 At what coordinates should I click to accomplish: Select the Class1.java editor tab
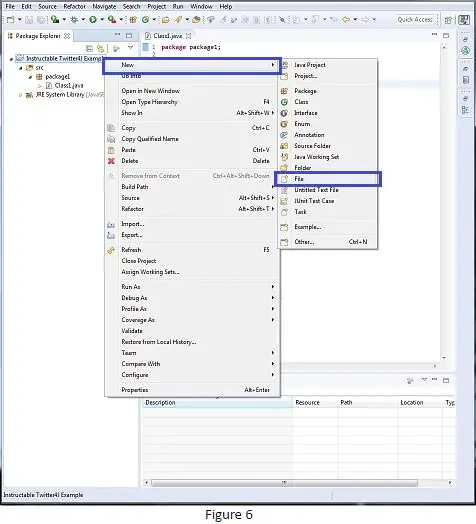pyautogui.click(x=167, y=36)
